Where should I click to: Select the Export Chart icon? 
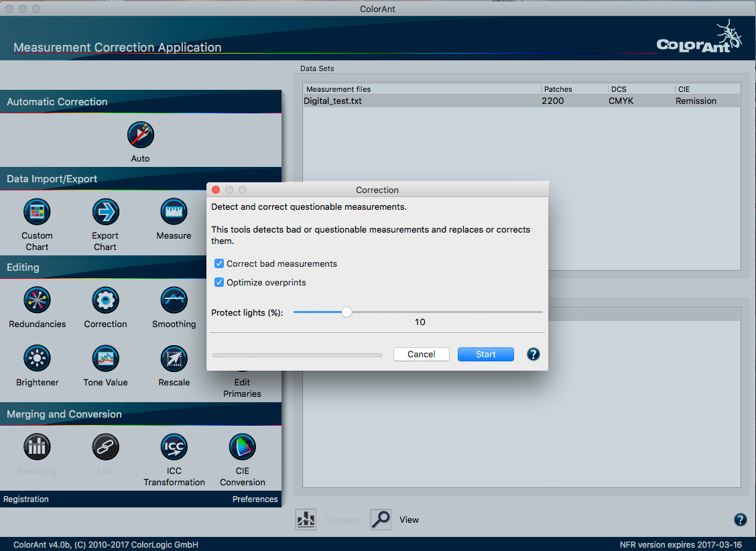point(105,212)
